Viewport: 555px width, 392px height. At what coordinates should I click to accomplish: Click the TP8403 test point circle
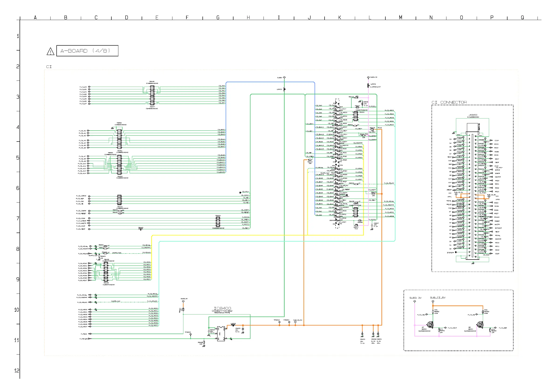coord(191,334)
